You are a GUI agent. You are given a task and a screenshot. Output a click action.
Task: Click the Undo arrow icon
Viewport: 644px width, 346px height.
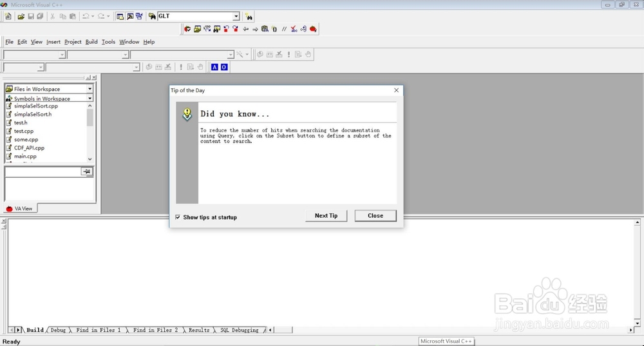(86, 17)
